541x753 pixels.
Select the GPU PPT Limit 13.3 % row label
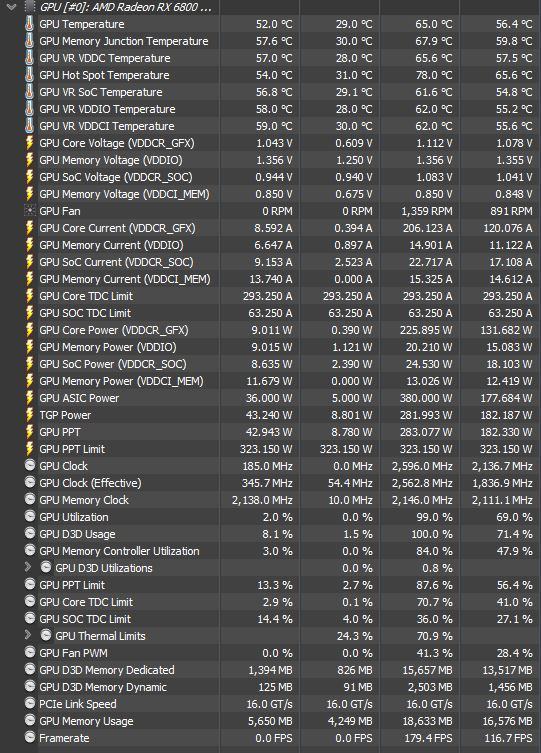click(x=72, y=585)
